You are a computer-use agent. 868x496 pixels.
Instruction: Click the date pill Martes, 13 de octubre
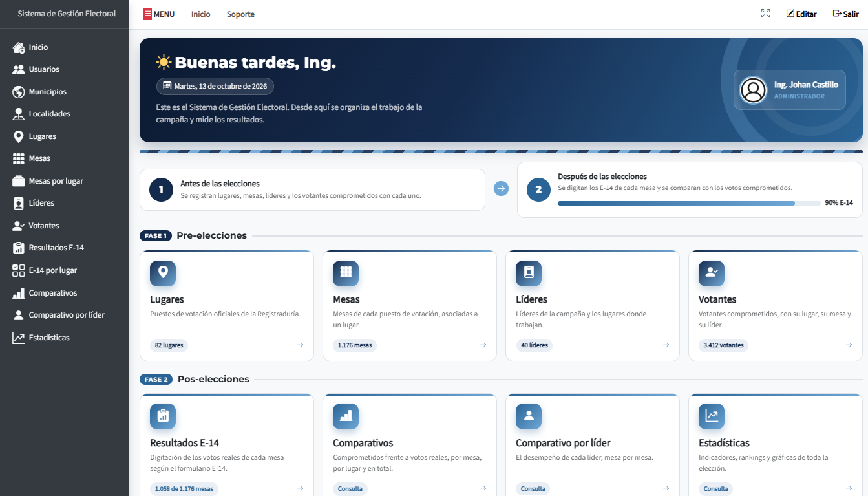click(215, 86)
